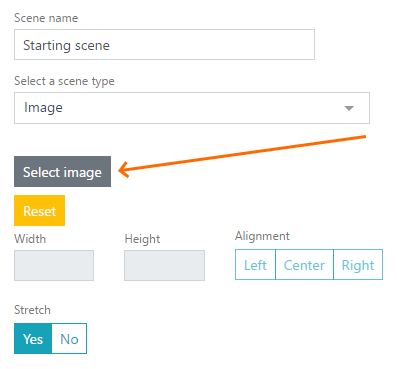Set Stretch to No

click(69, 339)
